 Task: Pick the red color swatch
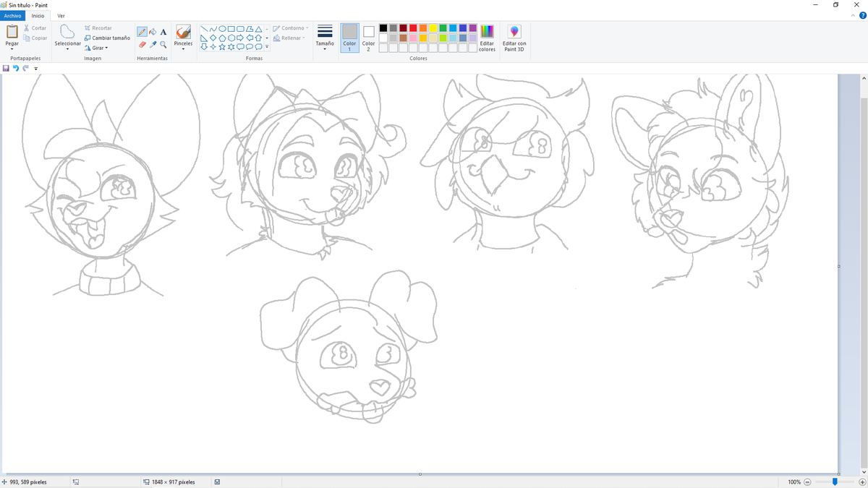tap(413, 28)
